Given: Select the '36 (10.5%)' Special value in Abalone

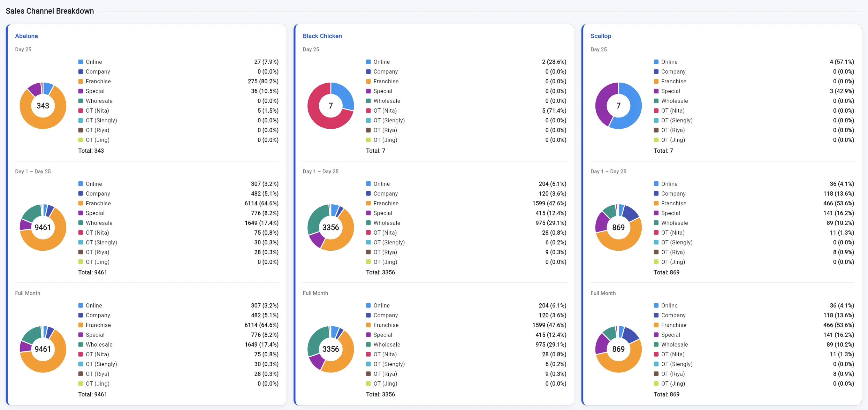Looking at the screenshot, I should pos(265,91).
